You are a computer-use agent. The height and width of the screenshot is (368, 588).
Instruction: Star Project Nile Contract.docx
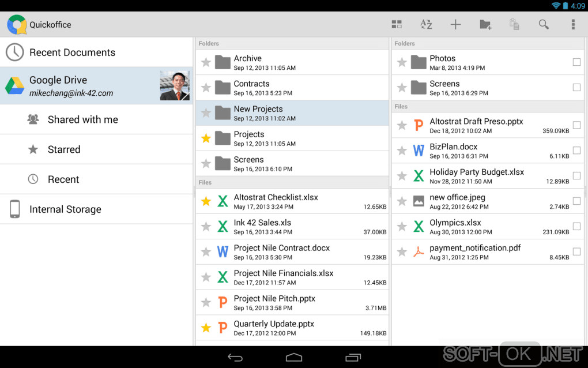[x=206, y=251]
